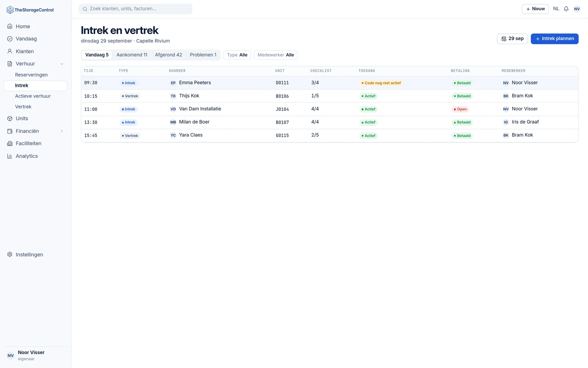The width and height of the screenshot is (588, 368).
Task: Click the NV avatar beside Noor Visser eigenaar
Action: pyautogui.click(x=11, y=355)
